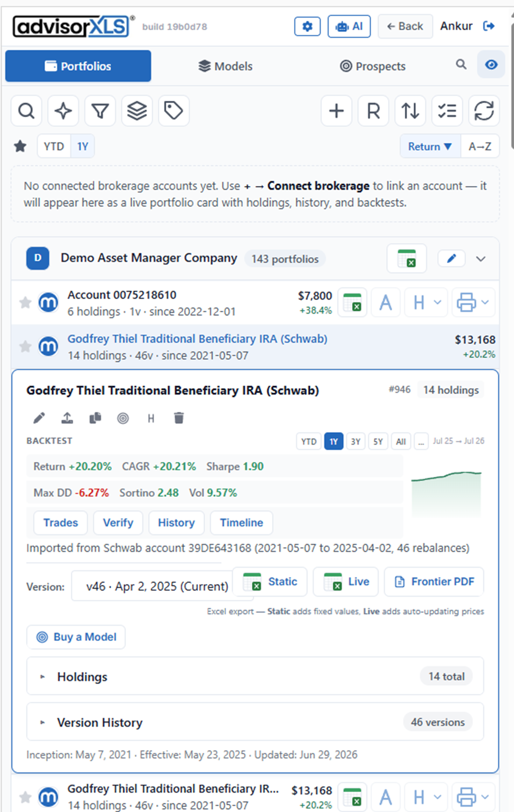Toggle the eye visibility button
The image size is (514, 812).
tap(491, 65)
